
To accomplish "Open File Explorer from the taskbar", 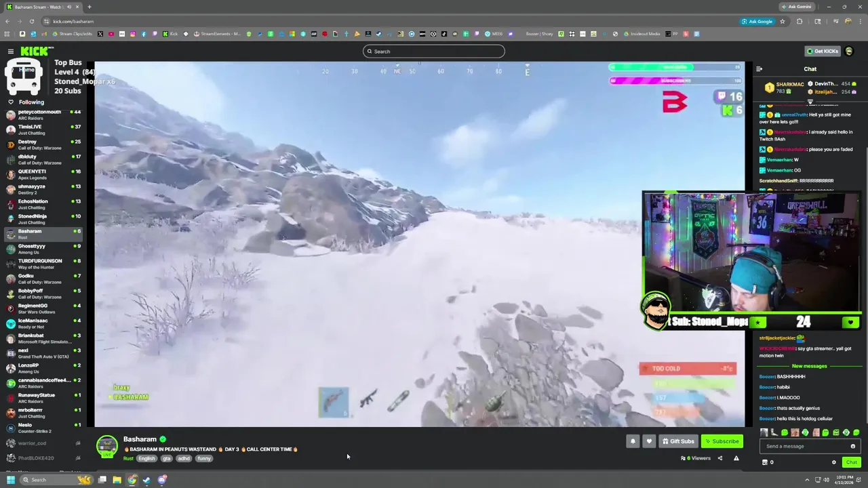I will 117,480.
